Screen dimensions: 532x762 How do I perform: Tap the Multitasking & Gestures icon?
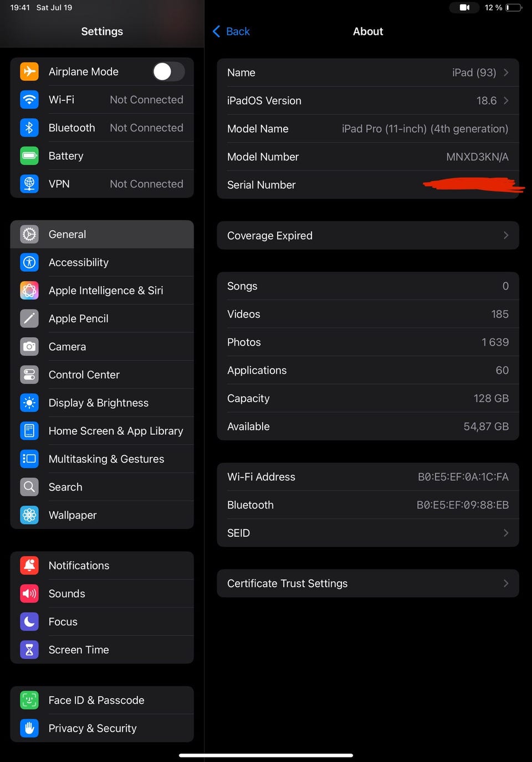[29, 459]
